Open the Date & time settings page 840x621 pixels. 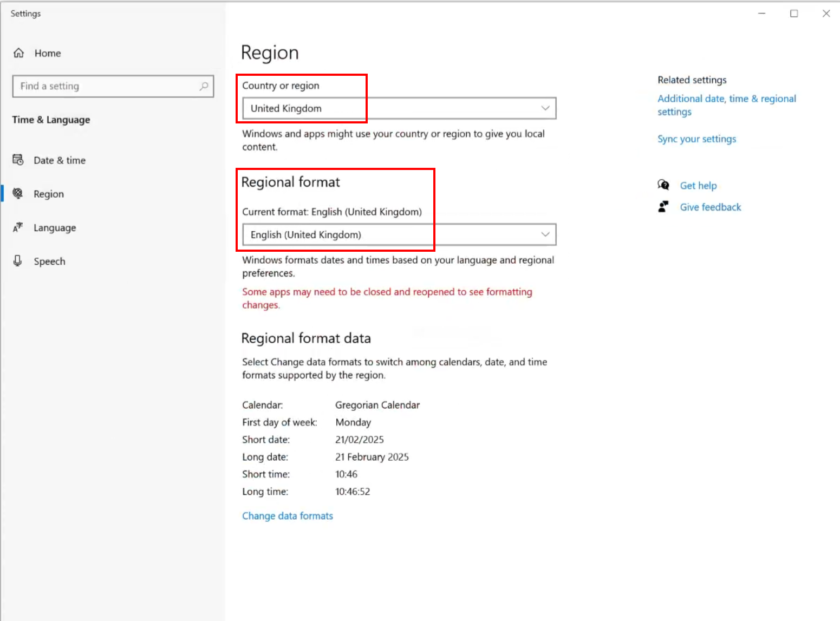pyautogui.click(x=60, y=160)
